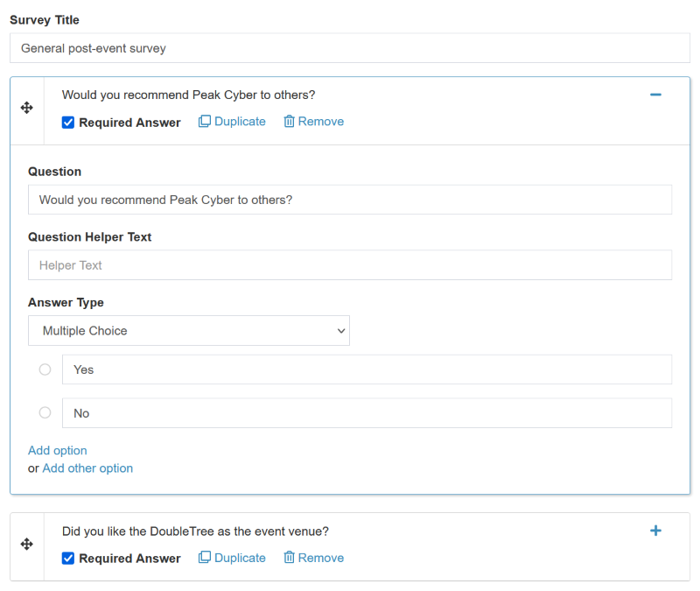
Task: Focus the Question text field
Action: point(350,200)
